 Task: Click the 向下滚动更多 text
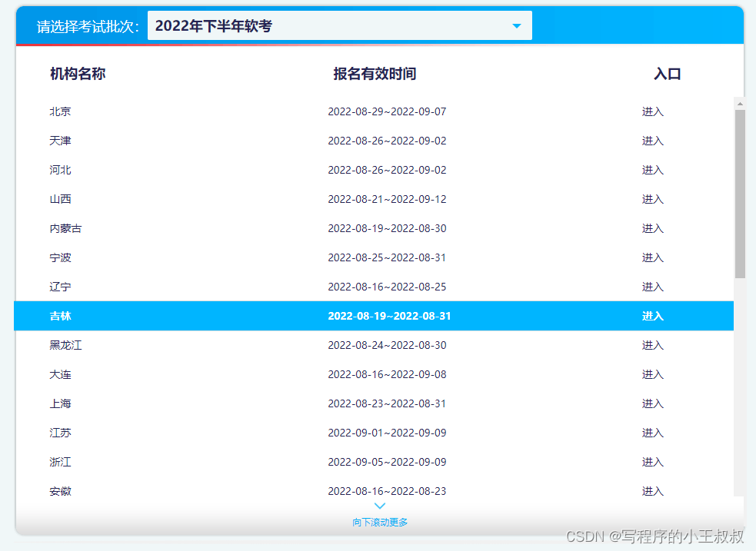(380, 522)
